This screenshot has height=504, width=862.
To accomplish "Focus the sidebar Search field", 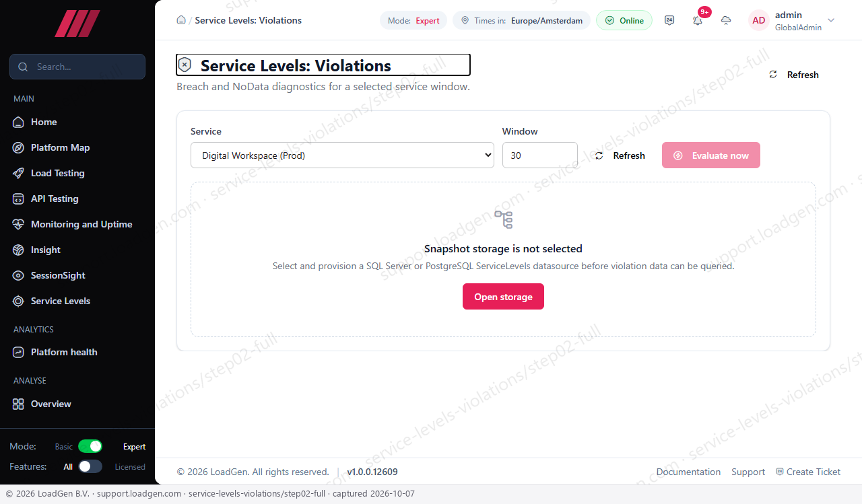I will click(77, 67).
